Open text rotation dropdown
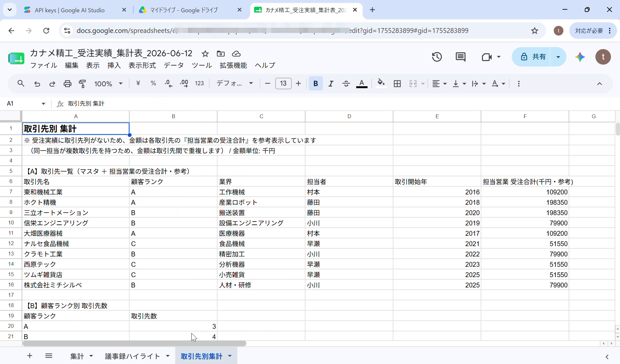This screenshot has height=364, width=620. coord(498,84)
